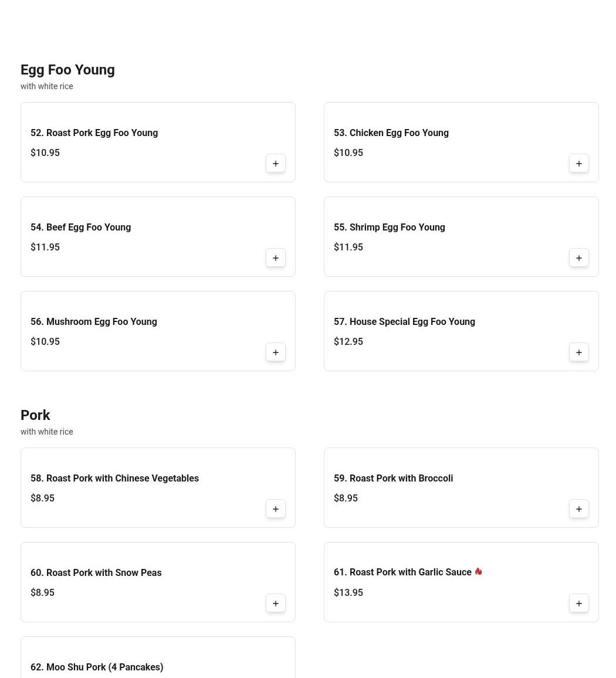Add Shrimp Egg Foo Young to cart
The image size is (616, 678).
(579, 258)
